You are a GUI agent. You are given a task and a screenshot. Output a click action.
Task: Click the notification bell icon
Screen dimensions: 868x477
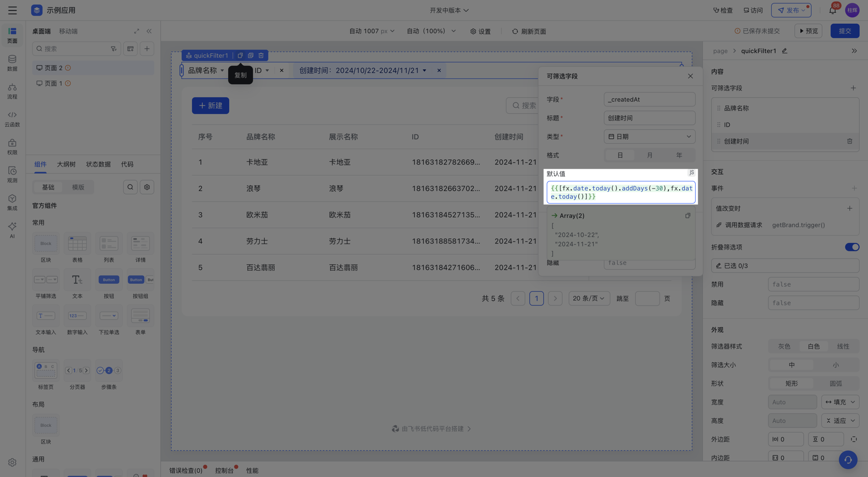click(832, 10)
